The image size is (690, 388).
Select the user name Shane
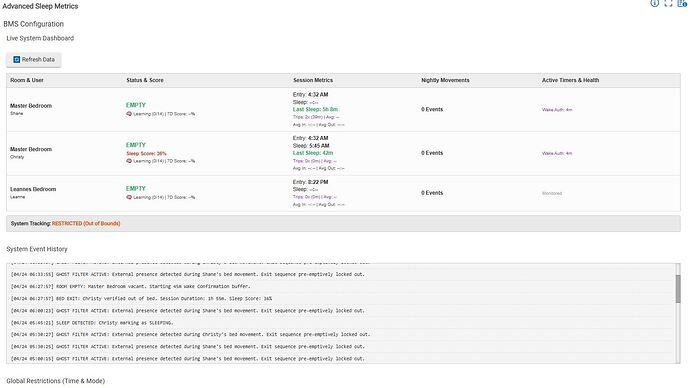(17, 113)
